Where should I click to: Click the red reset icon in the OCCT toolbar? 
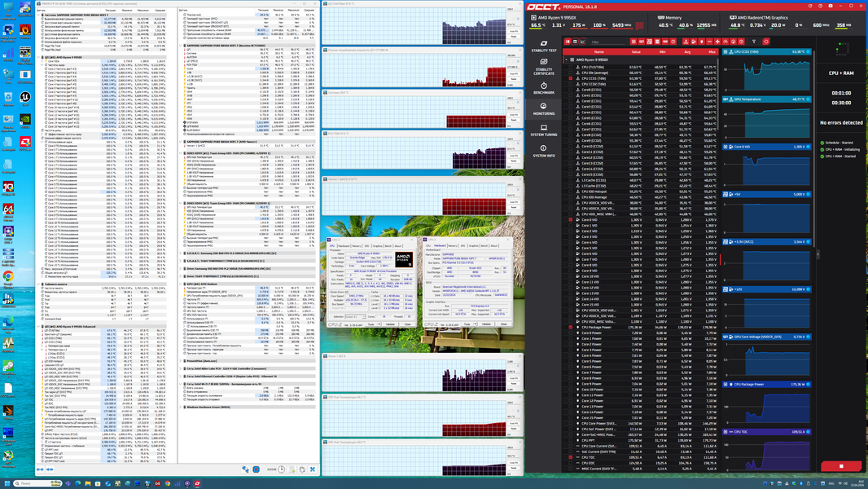coord(766,42)
